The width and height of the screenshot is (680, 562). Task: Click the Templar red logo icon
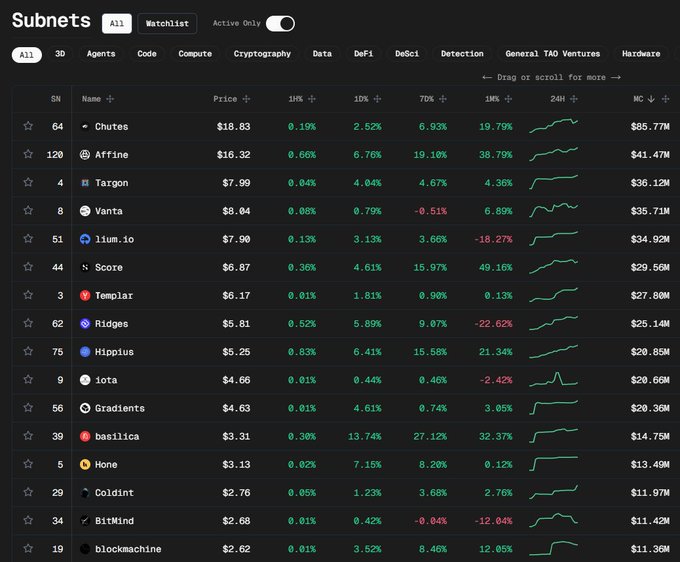(85, 296)
